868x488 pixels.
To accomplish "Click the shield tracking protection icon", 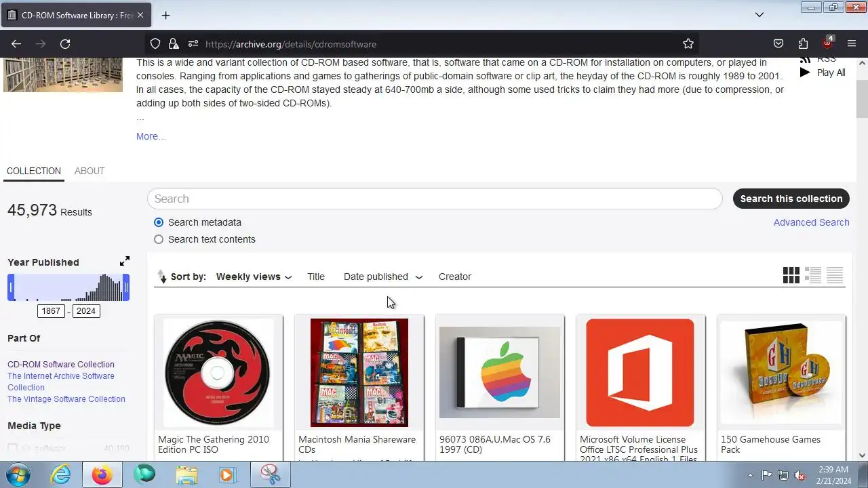I will coord(155,43).
